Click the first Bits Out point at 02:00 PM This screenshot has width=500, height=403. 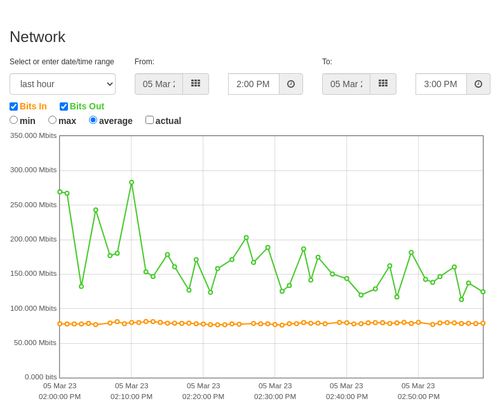click(x=60, y=192)
